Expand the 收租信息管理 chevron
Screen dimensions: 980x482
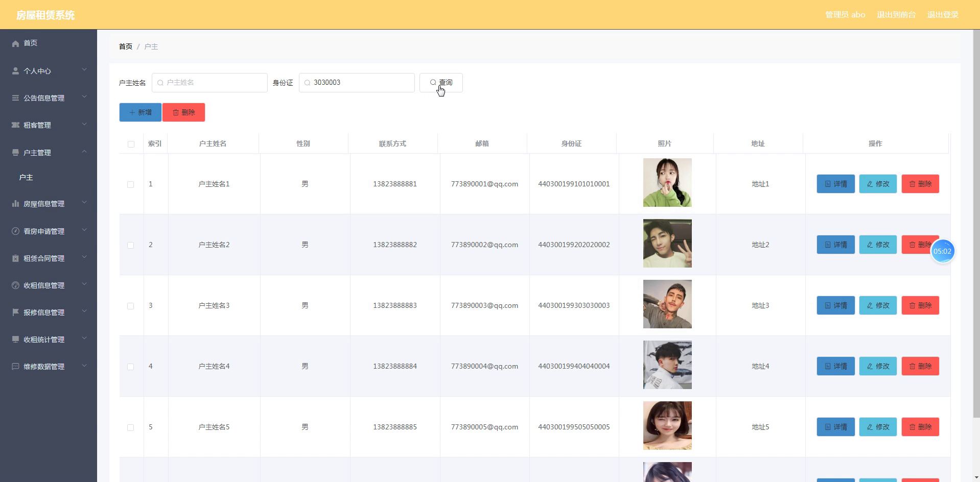(84, 284)
